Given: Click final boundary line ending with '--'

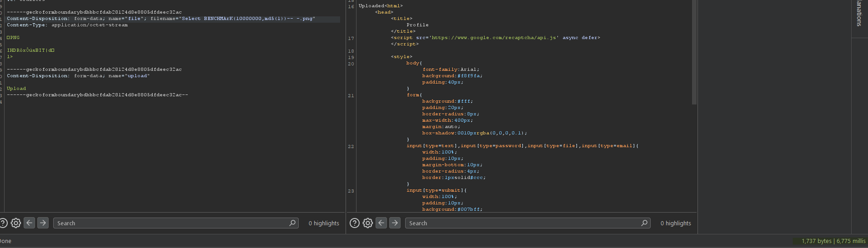Looking at the screenshot, I should tap(97, 95).
